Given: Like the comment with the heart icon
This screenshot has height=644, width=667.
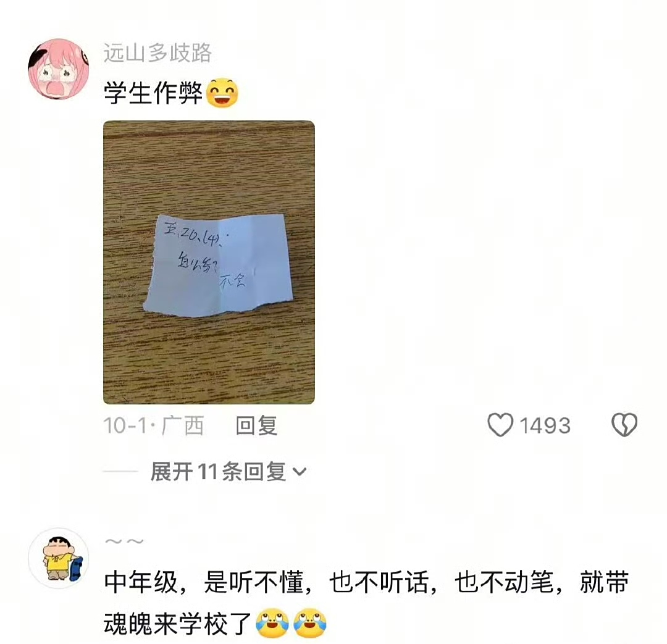Looking at the screenshot, I should point(500,425).
